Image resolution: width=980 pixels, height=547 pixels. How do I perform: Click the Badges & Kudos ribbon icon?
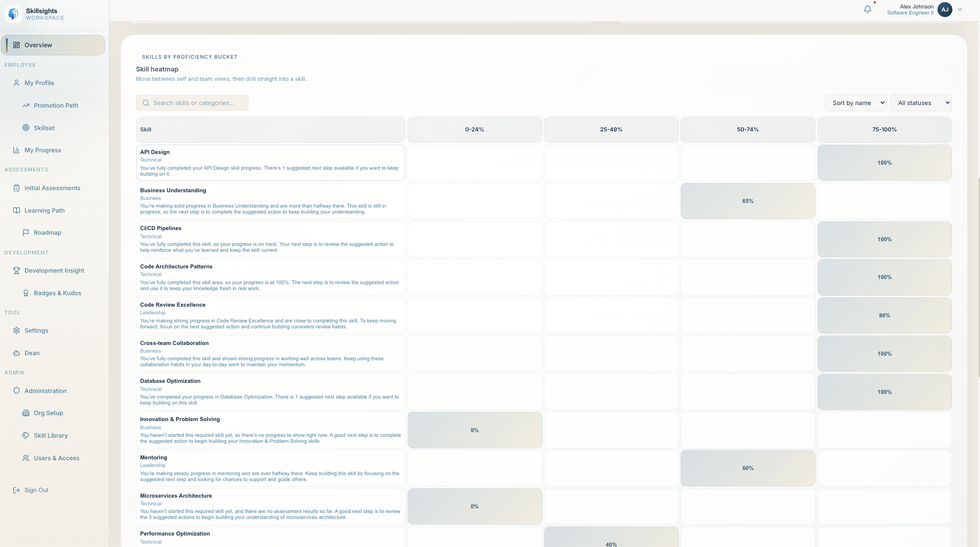pyautogui.click(x=26, y=293)
